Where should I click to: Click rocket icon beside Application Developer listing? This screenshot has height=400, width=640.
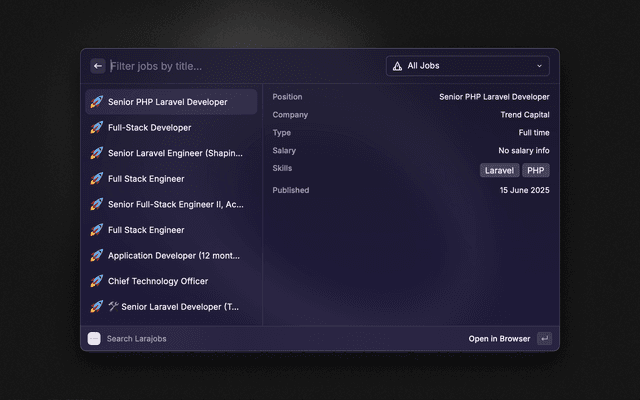click(x=97, y=255)
